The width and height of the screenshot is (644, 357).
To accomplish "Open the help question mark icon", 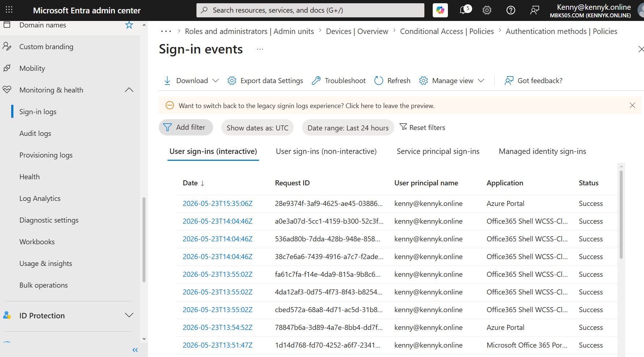I will click(x=510, y=10).
